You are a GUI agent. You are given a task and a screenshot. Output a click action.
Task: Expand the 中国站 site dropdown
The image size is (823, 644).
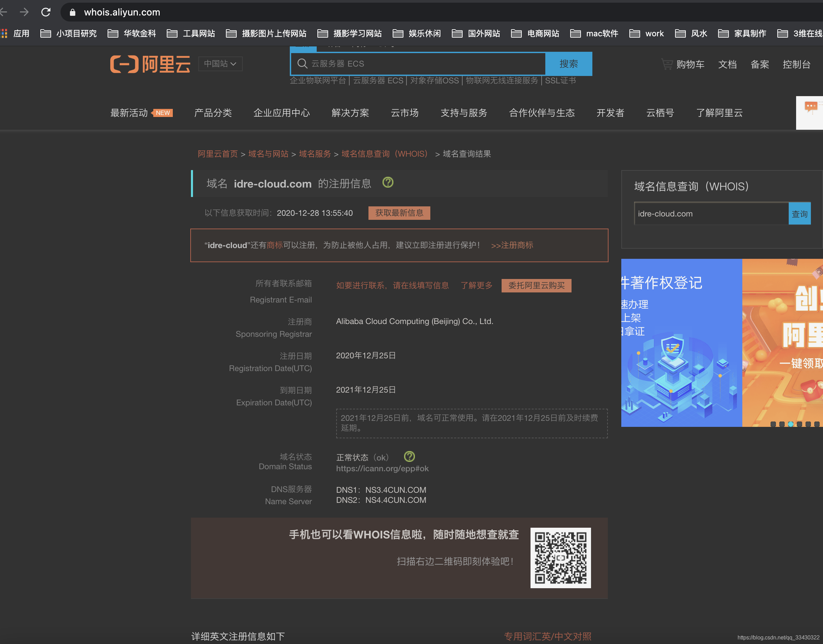coord(220,64)
